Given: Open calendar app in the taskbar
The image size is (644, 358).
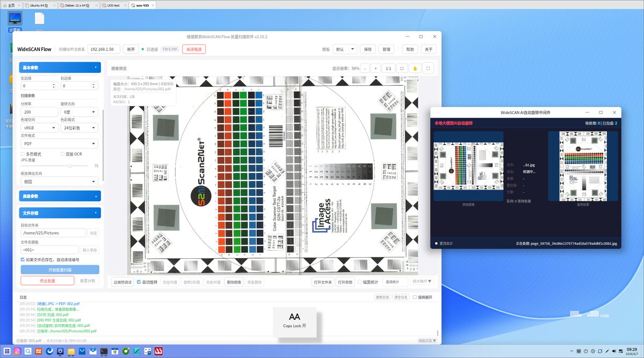Looking at the screenshot, I should [x=115, y=351].
